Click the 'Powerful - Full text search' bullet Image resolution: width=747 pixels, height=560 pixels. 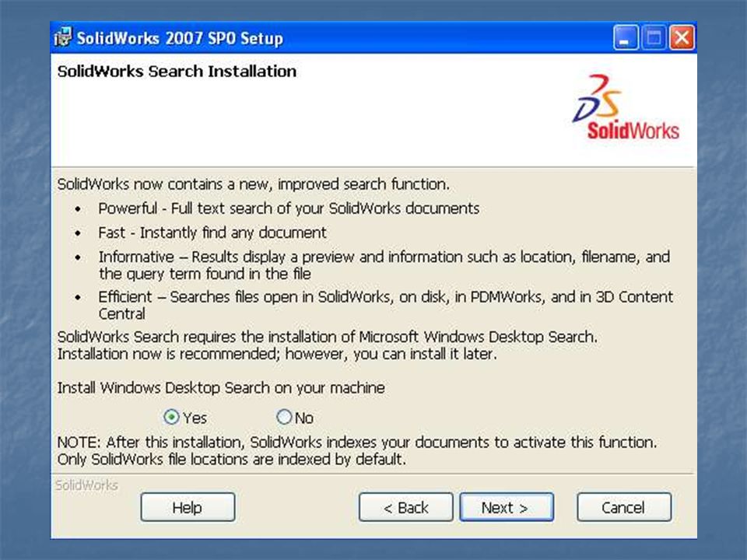tap(289, 208)
